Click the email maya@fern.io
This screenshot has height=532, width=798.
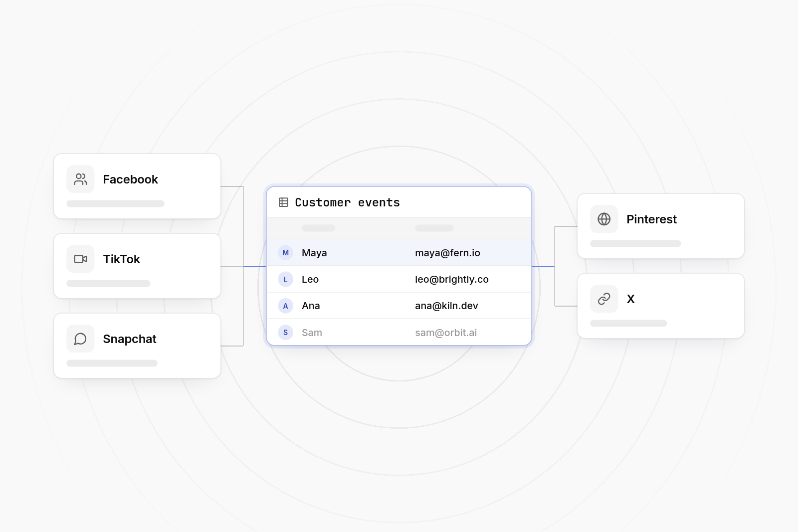(x=447, y=253)
